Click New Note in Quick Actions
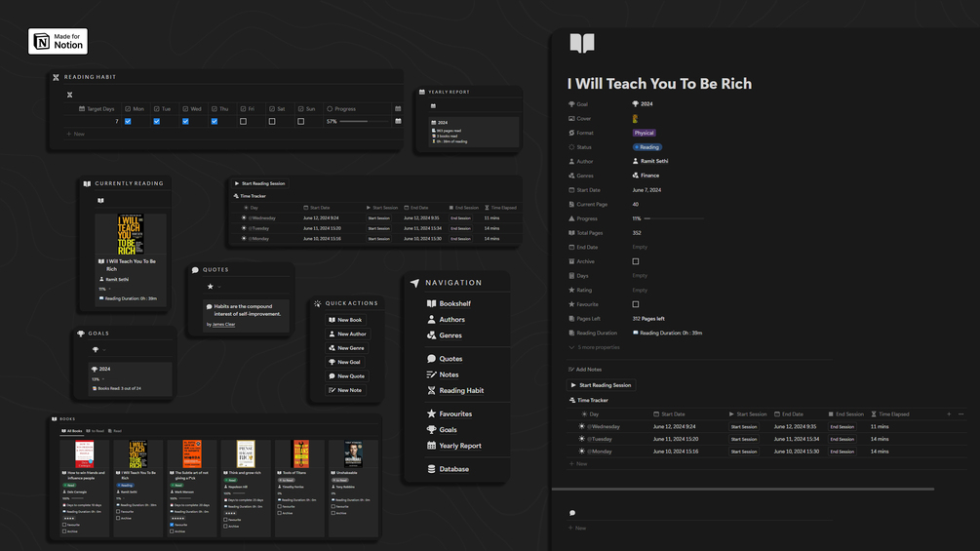The image size is (980, 551). tap(345, 390)
